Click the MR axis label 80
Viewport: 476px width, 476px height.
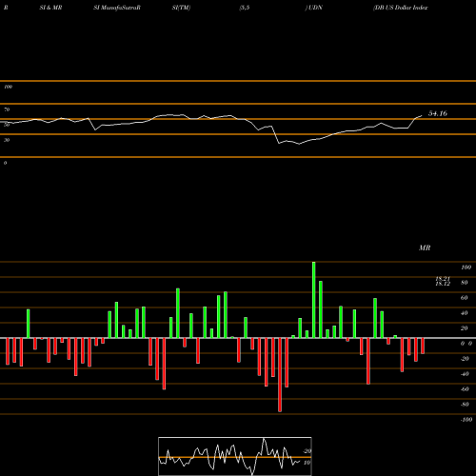[x=465, y=283]
